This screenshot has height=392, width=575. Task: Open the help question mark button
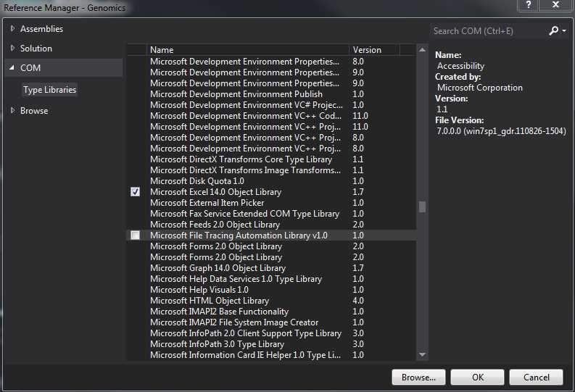point(529,5)
